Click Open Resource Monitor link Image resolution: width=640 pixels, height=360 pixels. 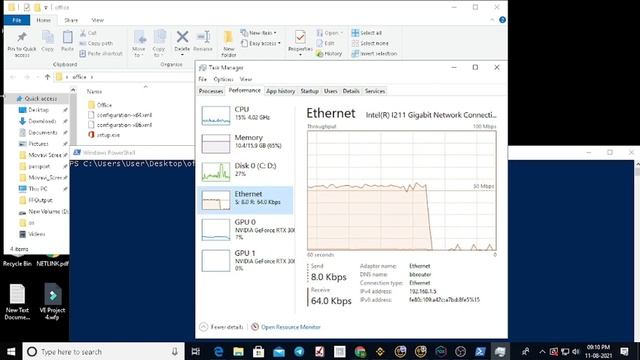coord(286,327)
